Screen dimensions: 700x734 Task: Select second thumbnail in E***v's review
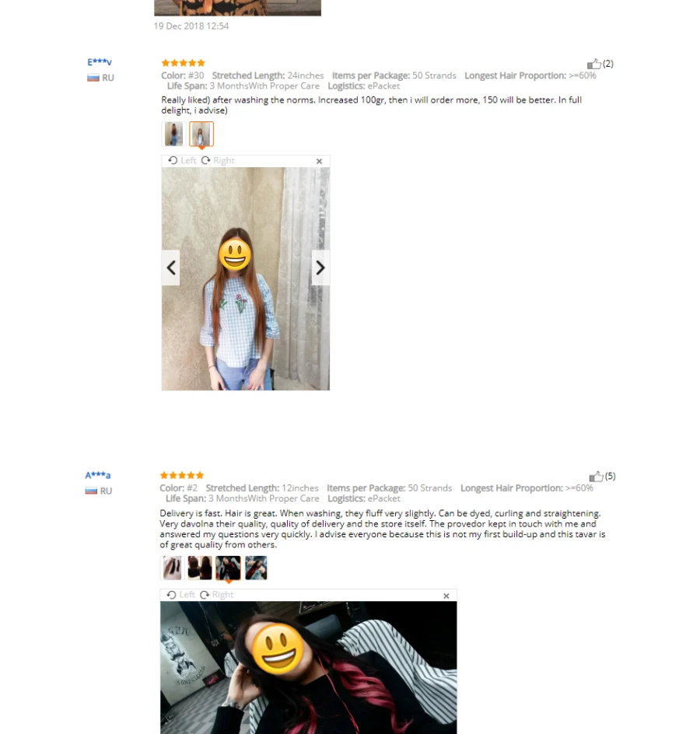tap(201, 134)
